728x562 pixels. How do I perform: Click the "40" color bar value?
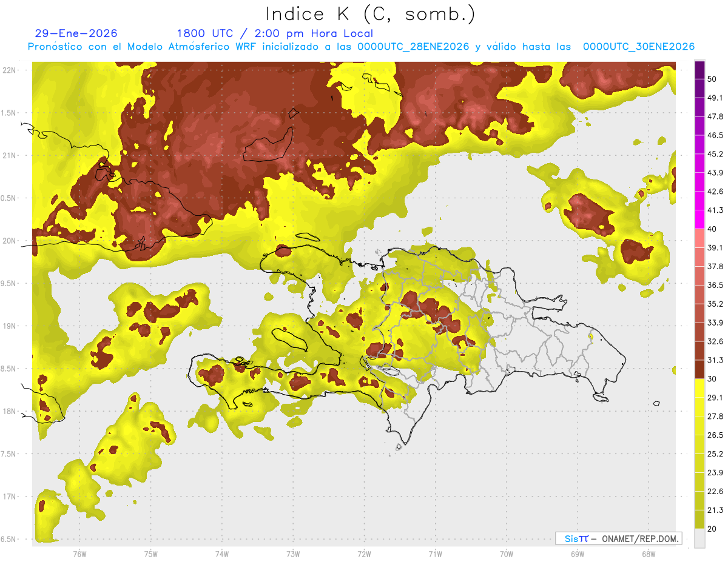(x=712, y=229)
